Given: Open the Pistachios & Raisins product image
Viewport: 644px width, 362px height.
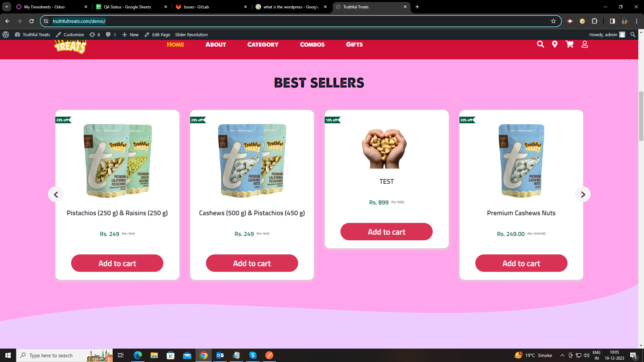Looking at the screenshot, I should click(117, 161).
